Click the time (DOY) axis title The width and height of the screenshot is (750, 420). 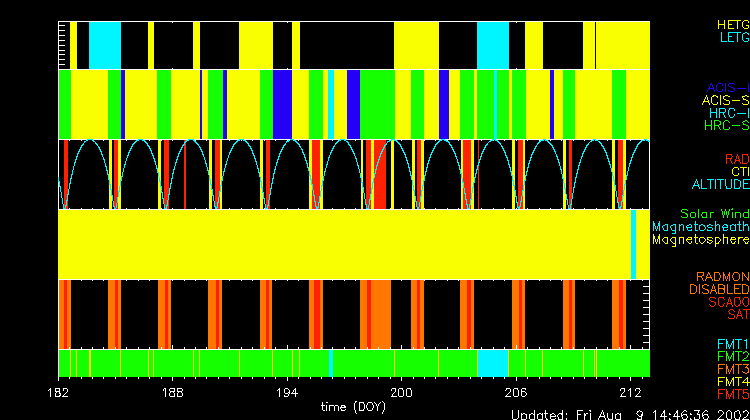point(353,407)
